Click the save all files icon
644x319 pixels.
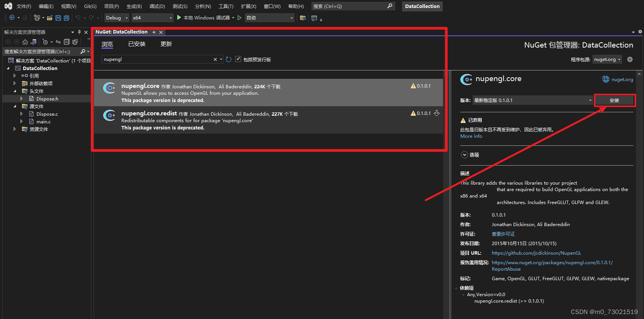[x=67, y=18]
